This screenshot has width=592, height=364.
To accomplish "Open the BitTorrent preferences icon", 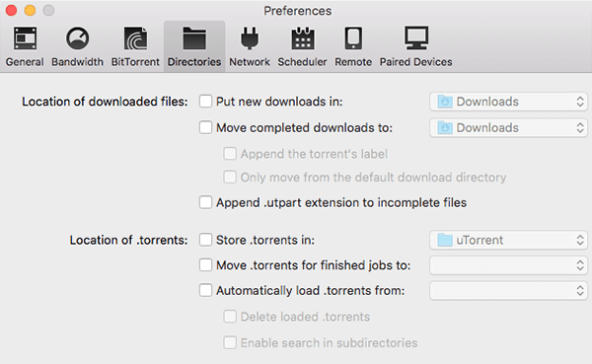I will coord(135,38).
